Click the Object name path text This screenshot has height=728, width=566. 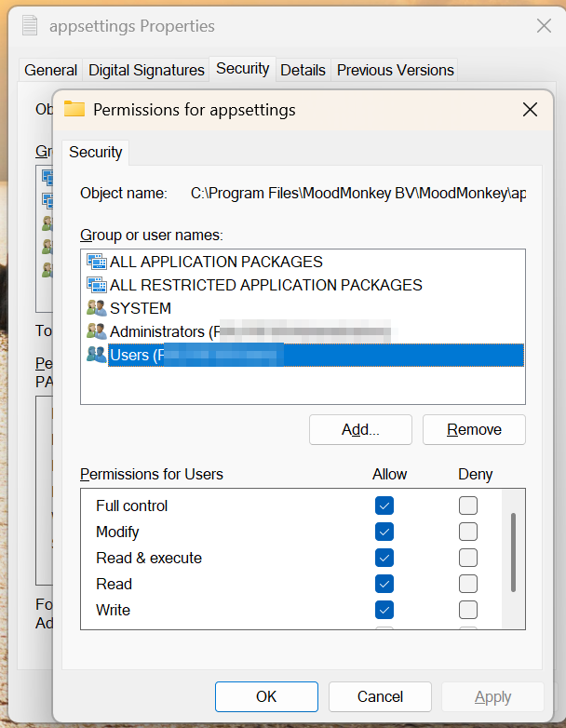[358, 193]
